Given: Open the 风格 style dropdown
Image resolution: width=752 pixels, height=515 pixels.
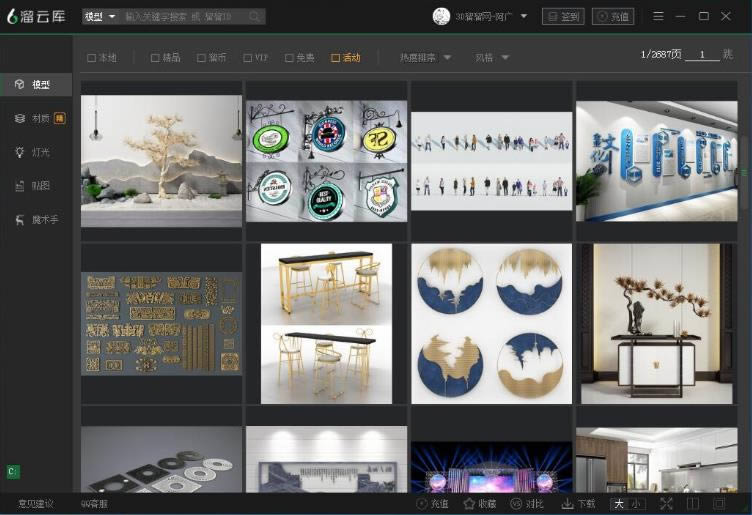Looking at the screenshot, I should coord(492,58).
